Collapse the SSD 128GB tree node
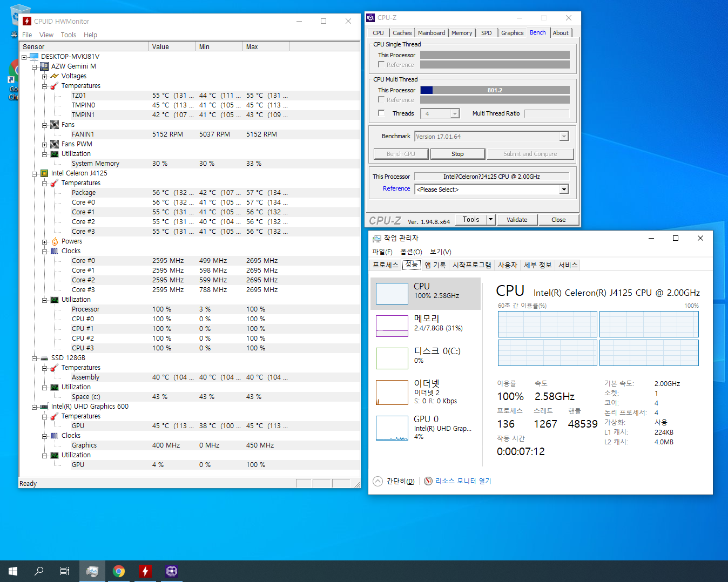The height and width of the screenshot is (582, 728). pos(35,358)
